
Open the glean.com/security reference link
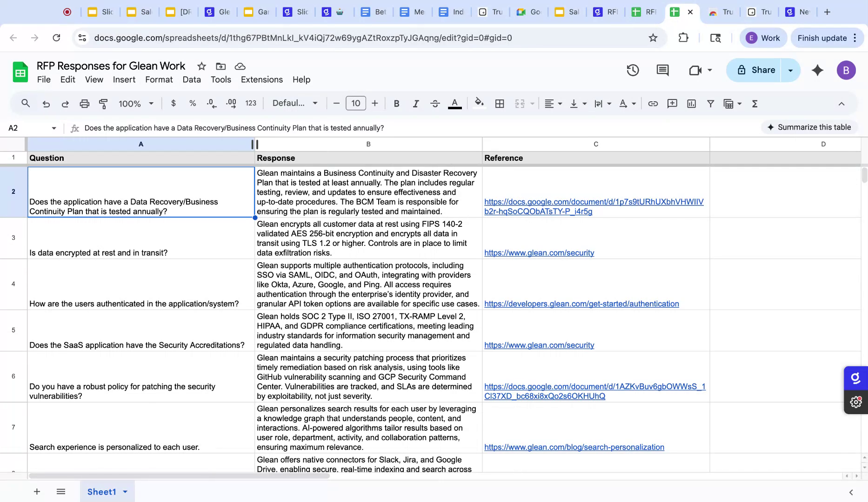[539, 252]
